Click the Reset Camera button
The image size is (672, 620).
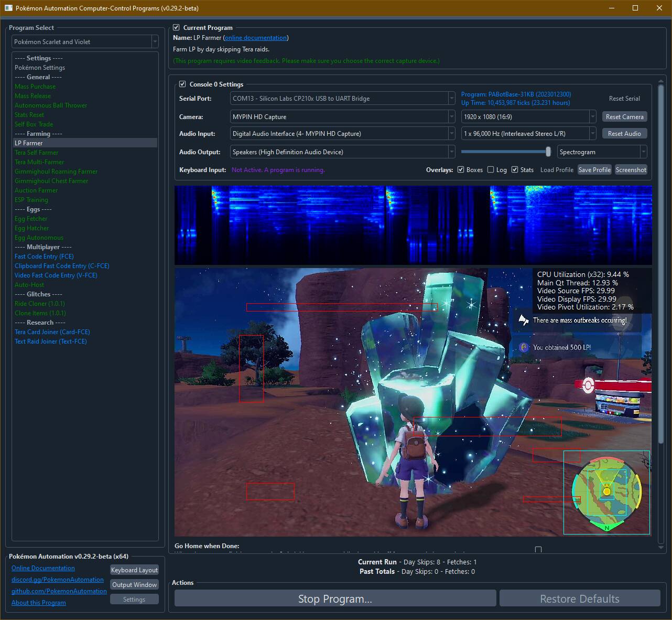(624, 117)
